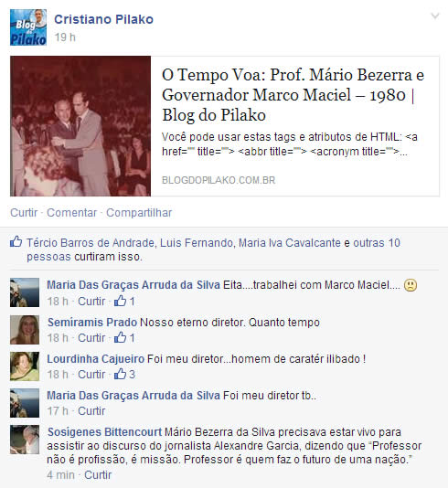The height and width of the screenshot is (488, 448).
Task: Open the post options dropdown arrow
Action: click(435, 16)
